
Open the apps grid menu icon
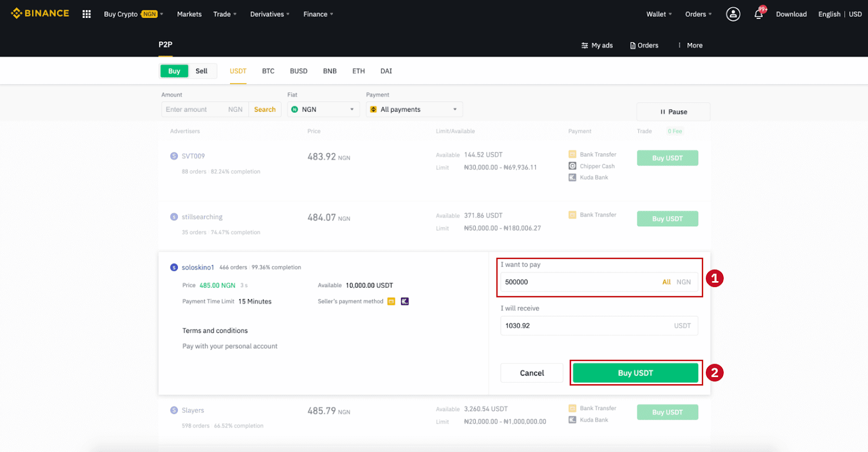coord(86,14)
